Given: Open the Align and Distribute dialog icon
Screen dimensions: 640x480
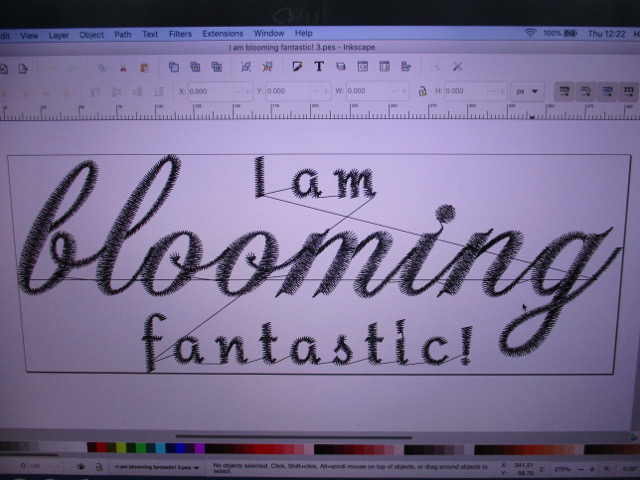Looking at the screenshot, I should 406,66.
